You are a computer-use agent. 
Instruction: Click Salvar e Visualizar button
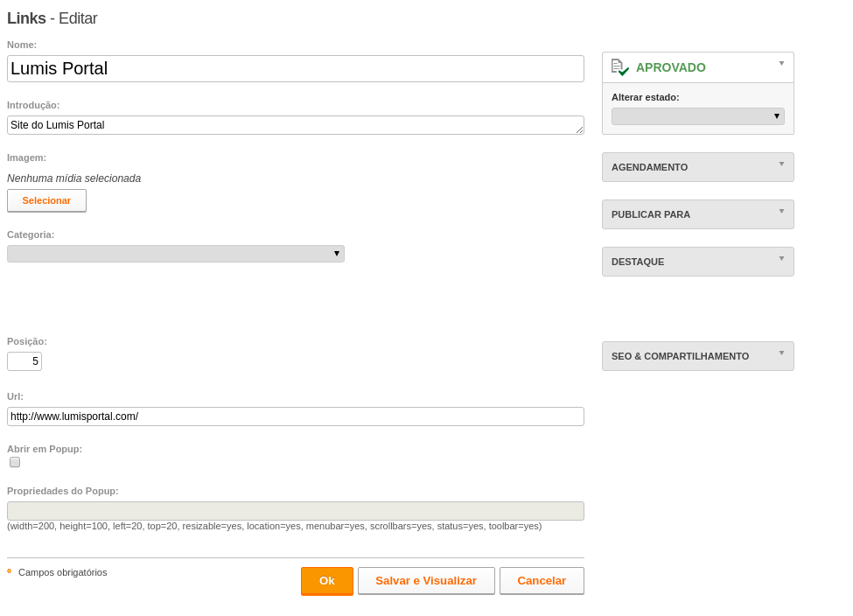(426, 581)
